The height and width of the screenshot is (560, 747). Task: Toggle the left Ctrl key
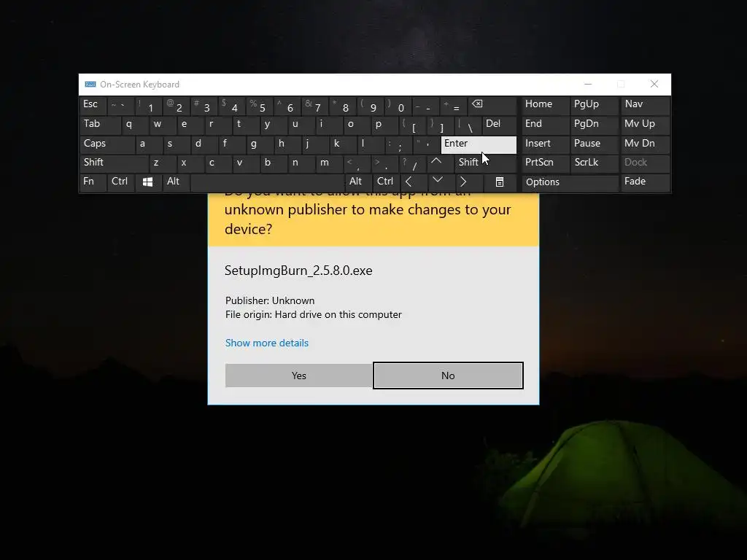coord(120,182)
